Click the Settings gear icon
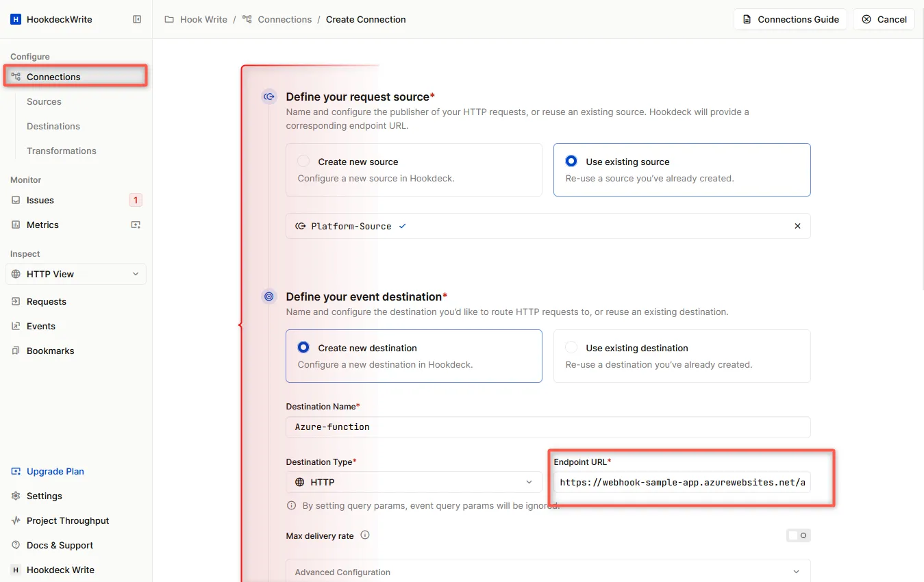This screenshot has width=924, height=582. [16, 496]
